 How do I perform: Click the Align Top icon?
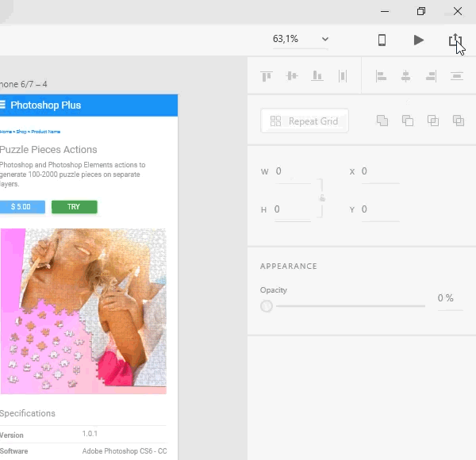tap(267, 76)
